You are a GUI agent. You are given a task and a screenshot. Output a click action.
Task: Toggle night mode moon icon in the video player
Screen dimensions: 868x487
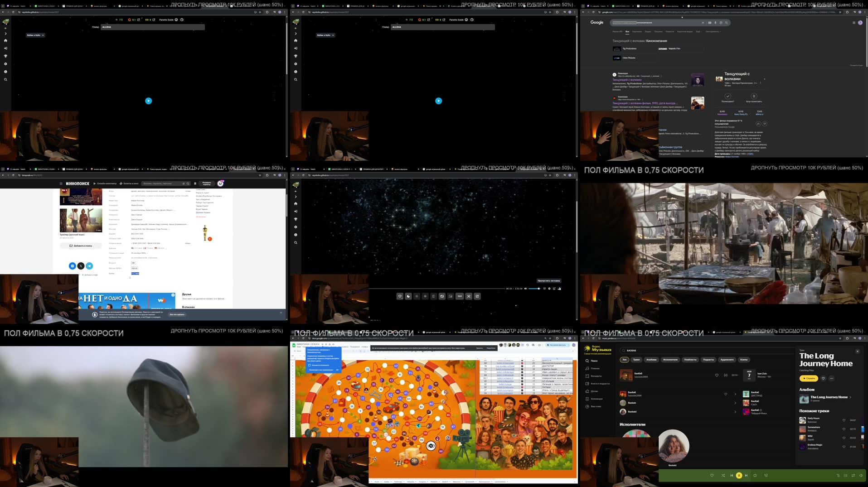point(408,296)
